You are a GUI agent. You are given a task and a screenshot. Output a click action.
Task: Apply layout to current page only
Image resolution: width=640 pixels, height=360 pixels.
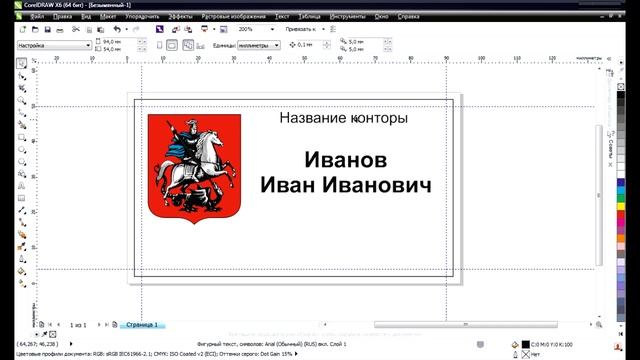coord(200,45)
